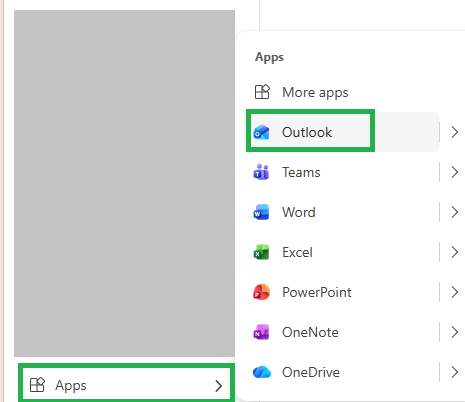Open the Apps menu entry at bottom

click(x=126, y=385)
